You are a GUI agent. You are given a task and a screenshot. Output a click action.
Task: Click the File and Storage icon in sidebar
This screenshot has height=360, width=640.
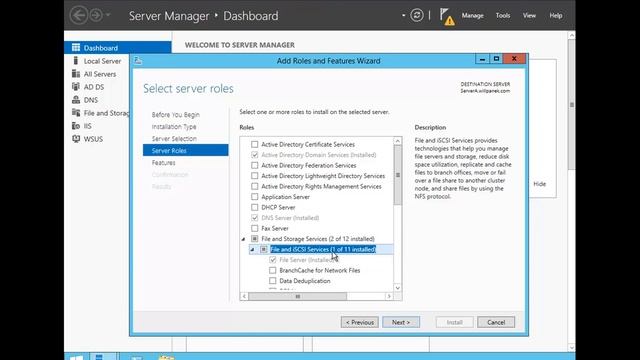pos(76,113)
